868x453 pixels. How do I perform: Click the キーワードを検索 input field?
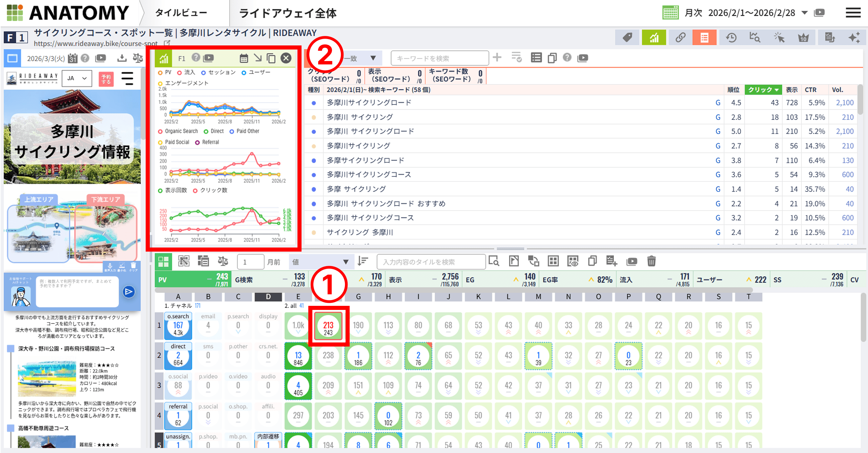(x=439, y=58)
